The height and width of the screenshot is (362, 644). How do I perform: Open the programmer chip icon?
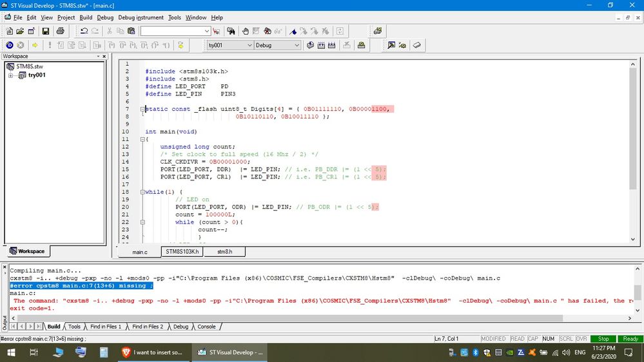click(417, 45)
